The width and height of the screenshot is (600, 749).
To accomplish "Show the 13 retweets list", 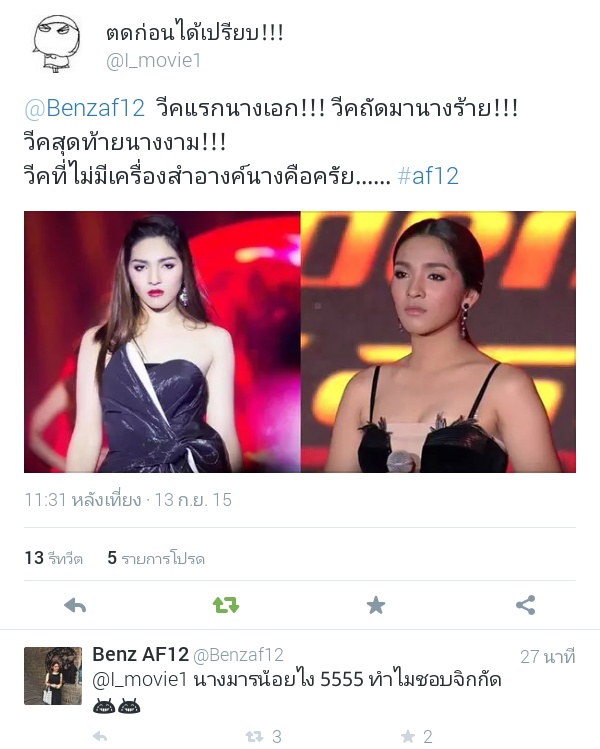I will pos(54,557).
